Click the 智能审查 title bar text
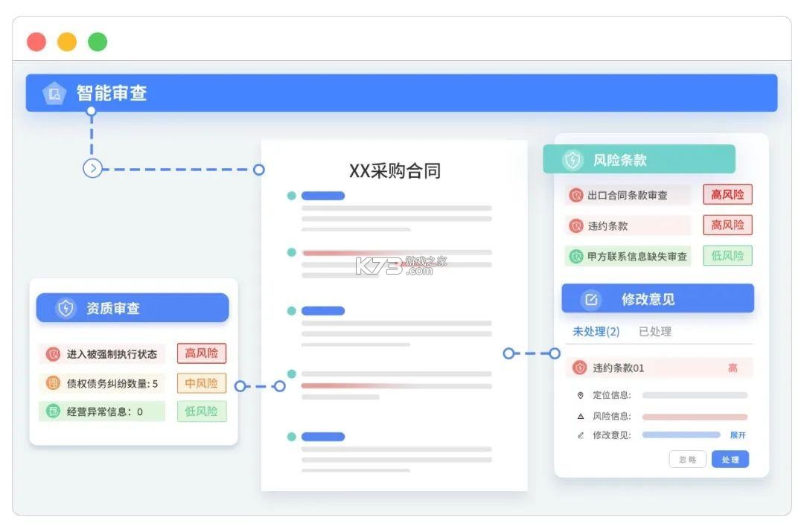The image size is (804, 532). click(112, 93)
